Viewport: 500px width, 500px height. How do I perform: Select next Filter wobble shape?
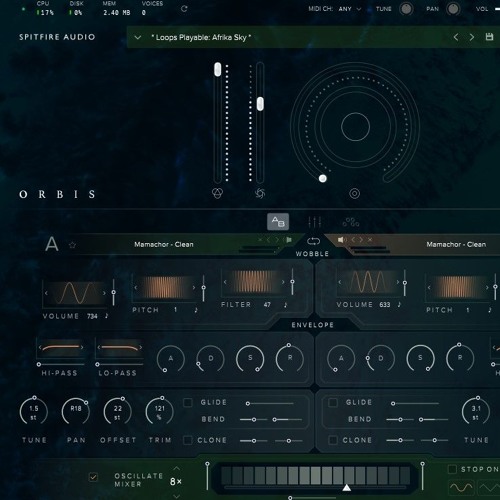(x=283, y=282)
